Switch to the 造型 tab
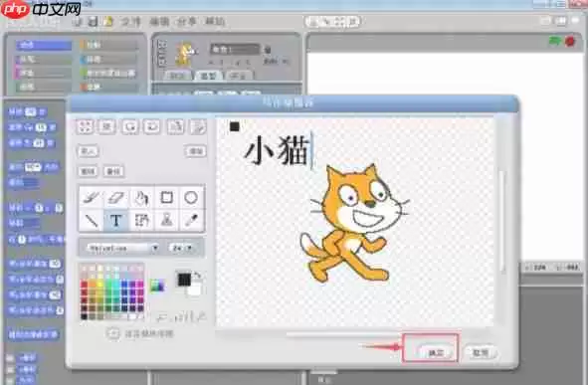 coord(208,76)
